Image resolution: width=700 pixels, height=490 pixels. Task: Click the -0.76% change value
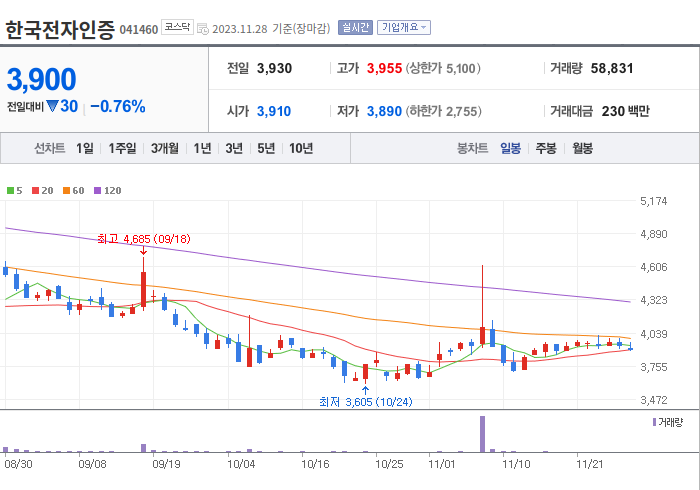118,107
